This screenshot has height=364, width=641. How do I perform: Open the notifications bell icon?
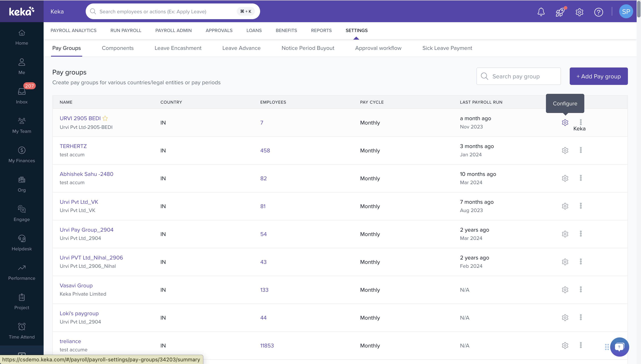coord(541,12)
